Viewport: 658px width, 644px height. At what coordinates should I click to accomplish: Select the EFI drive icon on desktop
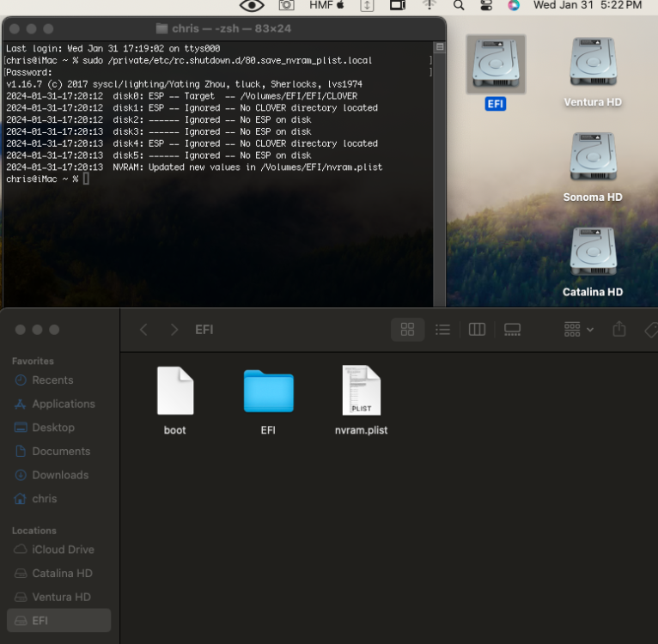[x=496, y=64]
